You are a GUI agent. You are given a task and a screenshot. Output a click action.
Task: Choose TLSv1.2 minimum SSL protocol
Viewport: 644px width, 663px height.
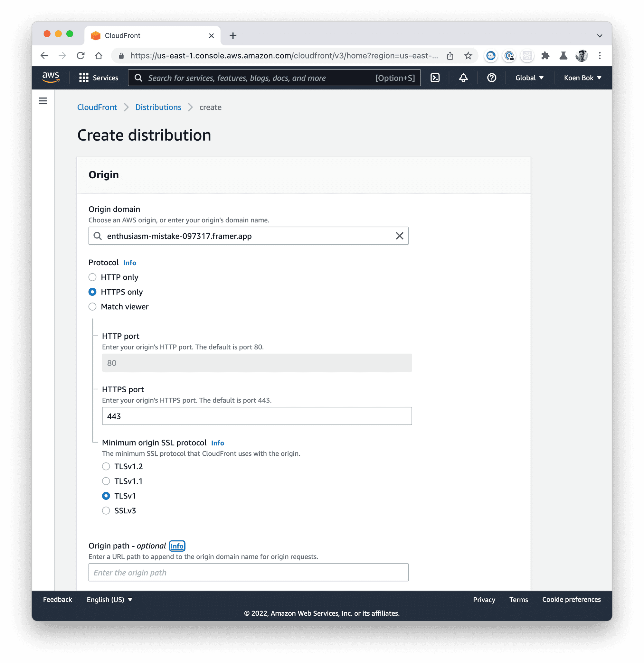coord(106,466)
